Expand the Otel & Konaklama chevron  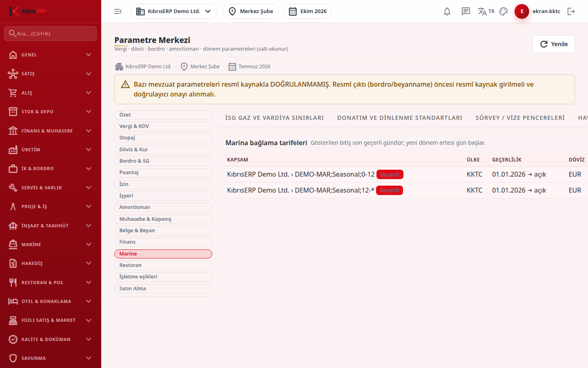[x=89, y=301]
